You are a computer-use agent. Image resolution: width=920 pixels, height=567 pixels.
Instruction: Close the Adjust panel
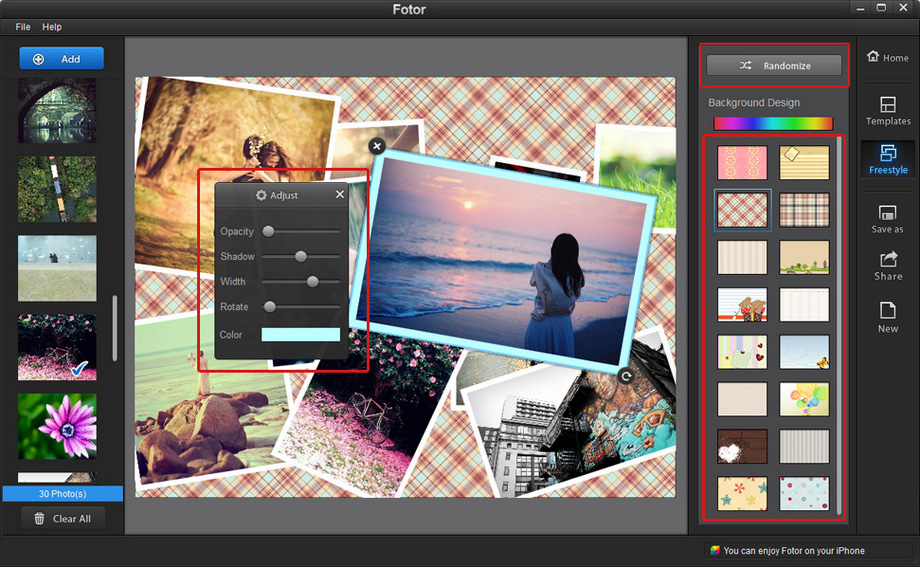click(x=340, y=195)
